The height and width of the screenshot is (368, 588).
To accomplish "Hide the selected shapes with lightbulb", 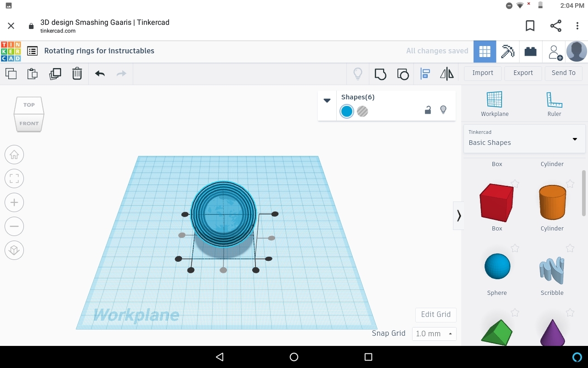I will click(x=443, y=110).
